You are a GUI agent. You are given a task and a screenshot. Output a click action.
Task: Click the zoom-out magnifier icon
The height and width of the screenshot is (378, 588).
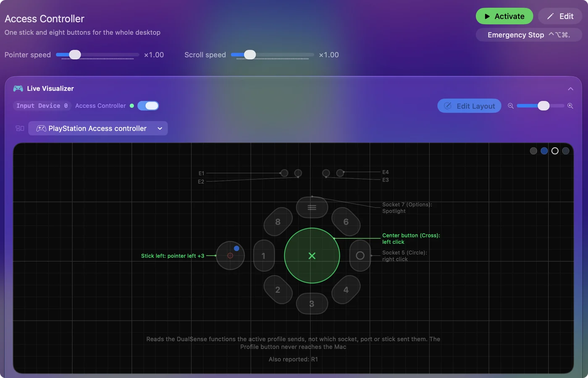click(x=511, y=106)
